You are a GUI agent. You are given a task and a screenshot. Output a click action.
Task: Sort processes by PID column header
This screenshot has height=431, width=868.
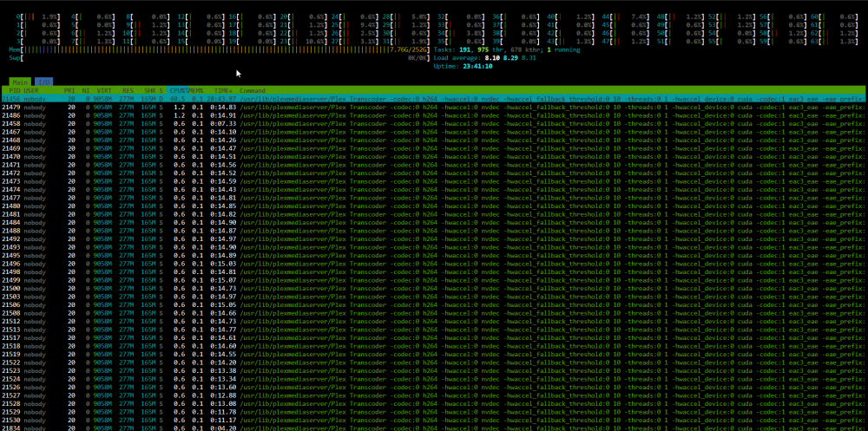(x=15, y=90)
